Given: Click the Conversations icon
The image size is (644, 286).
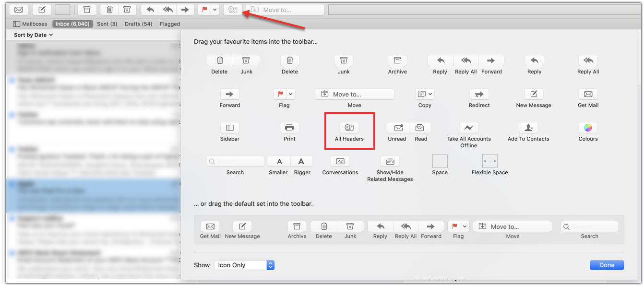Looking at the screenshot, I should [x=340, y=161].
